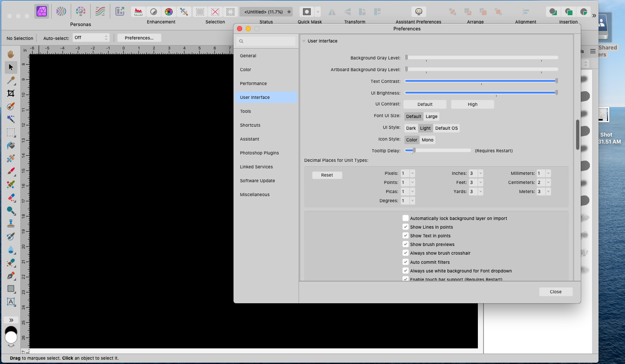Toggle the Quick Mask button

coord(307,12)
